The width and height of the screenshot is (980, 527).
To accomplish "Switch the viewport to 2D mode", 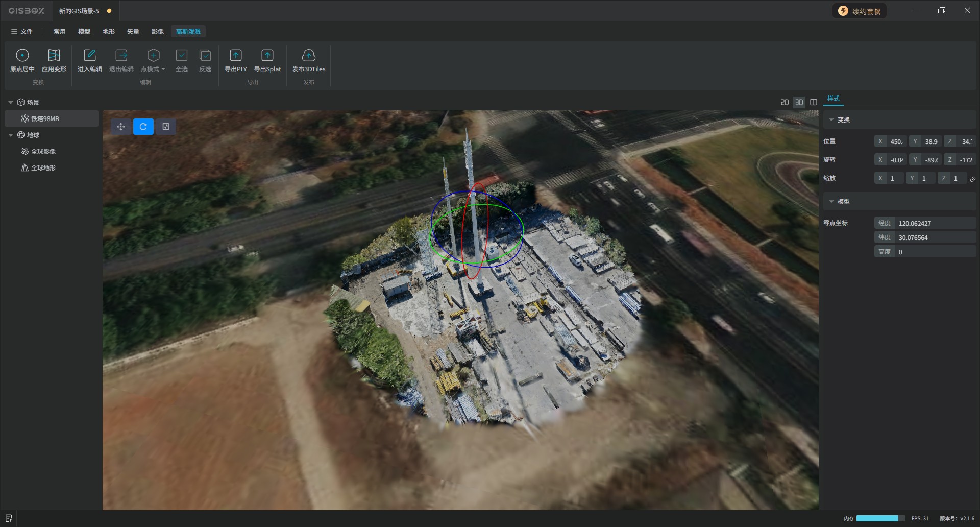I will click(x=785, y=102).
